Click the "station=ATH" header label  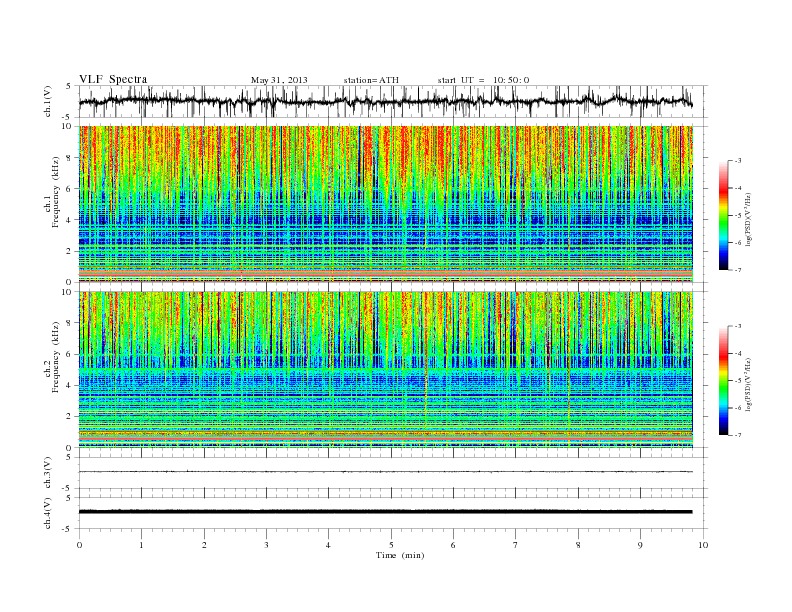[371, 80]
